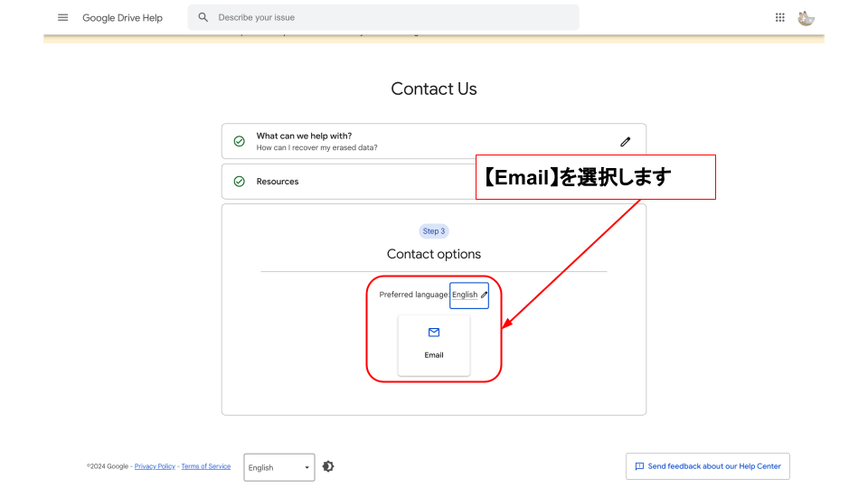Click Send feedback about our Help Center
This screenshot has height=488, width=868.
tap(707, 466)
